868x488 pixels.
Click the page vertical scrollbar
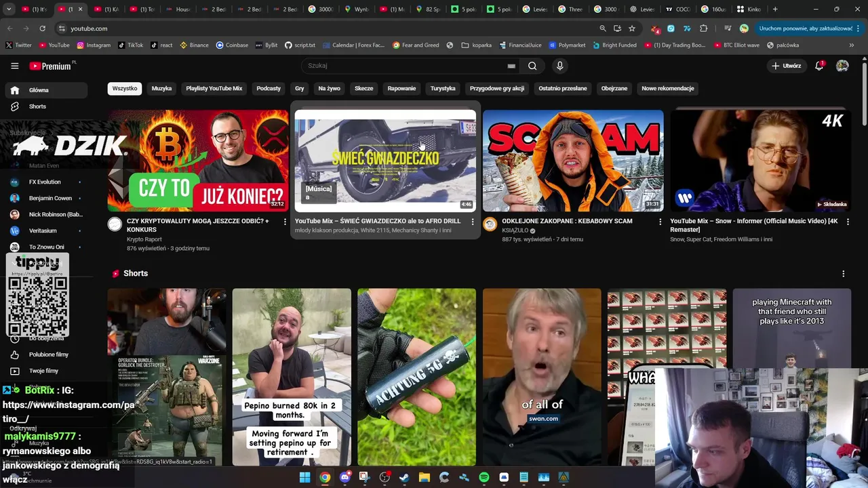[x=864, y=95]
